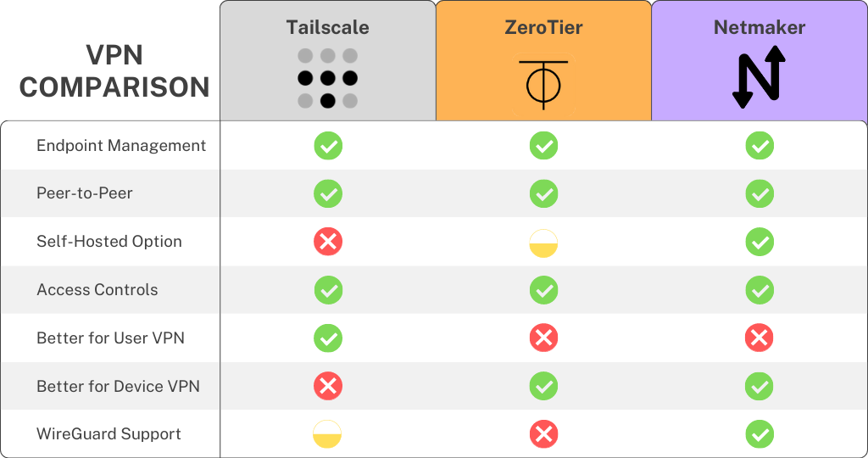Click the VPN COMPARISON title
This screenshot has width=868, height=458.
pos(114,71)
